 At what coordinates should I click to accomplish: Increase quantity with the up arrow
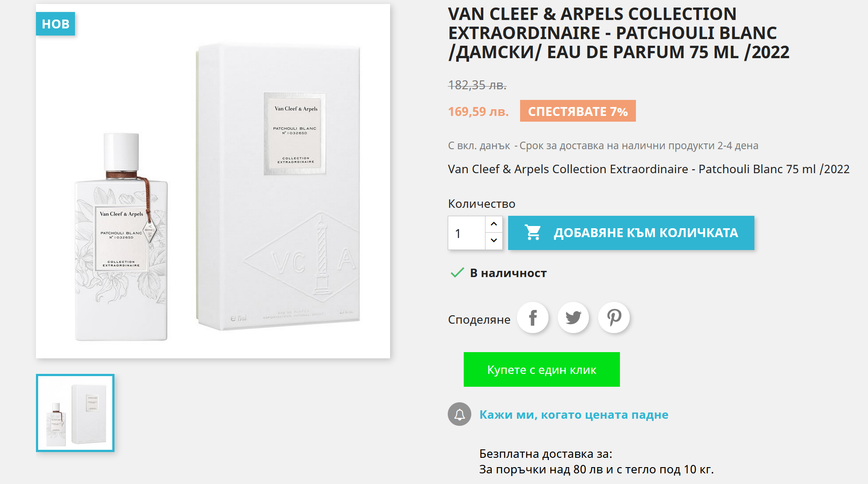(494, 224)
